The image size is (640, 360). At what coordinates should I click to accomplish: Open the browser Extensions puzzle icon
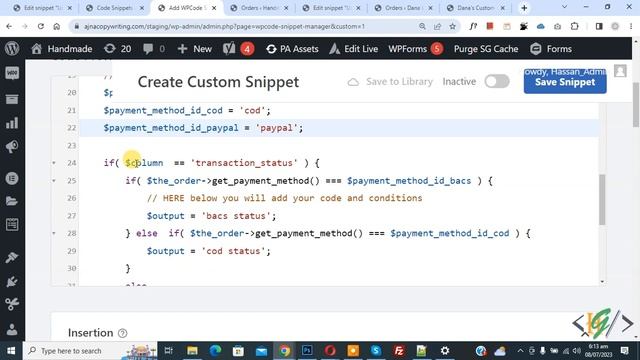pos(574,27)
